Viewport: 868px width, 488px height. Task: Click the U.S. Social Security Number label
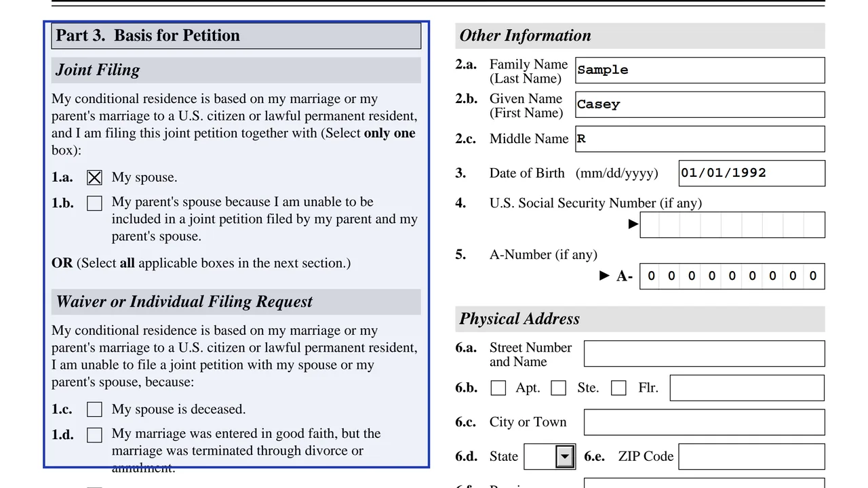click(x=595, y=203)
